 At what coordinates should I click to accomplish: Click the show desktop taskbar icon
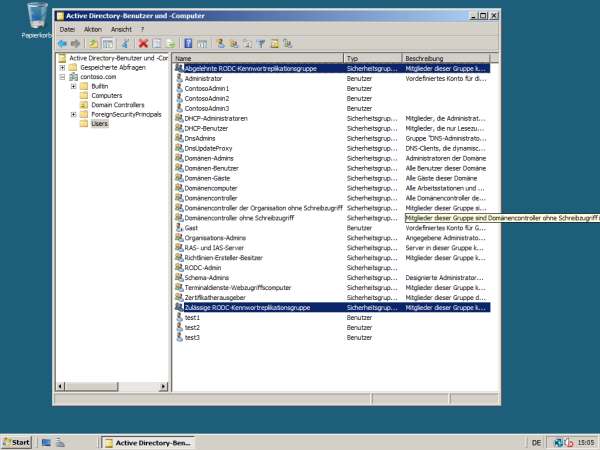[46, 442]
